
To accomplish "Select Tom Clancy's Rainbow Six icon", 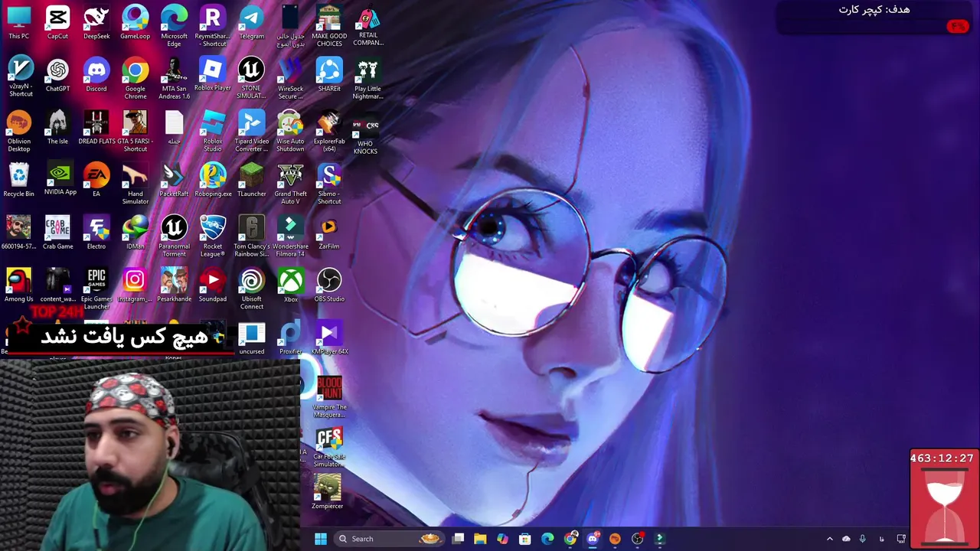I will [251, 236].
